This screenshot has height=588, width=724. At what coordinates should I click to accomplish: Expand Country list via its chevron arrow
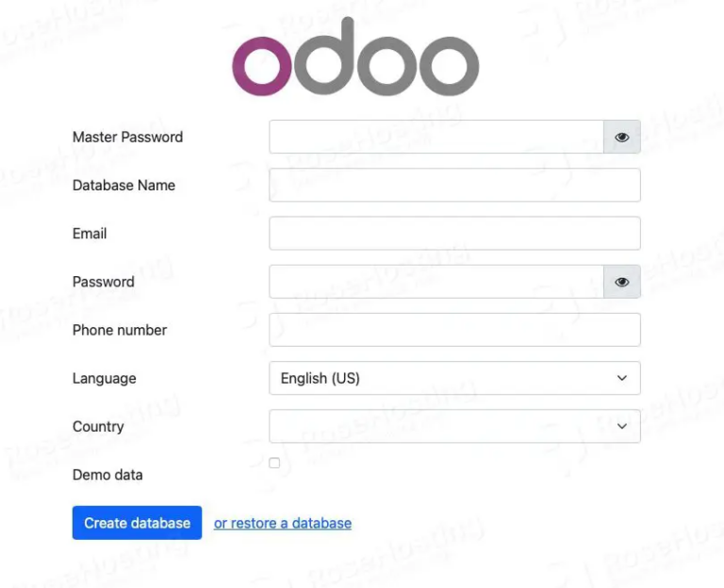(622, 426)
